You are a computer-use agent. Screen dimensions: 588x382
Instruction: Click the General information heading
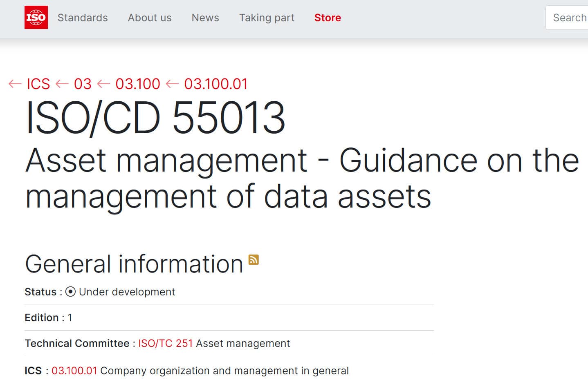(134, 264)
